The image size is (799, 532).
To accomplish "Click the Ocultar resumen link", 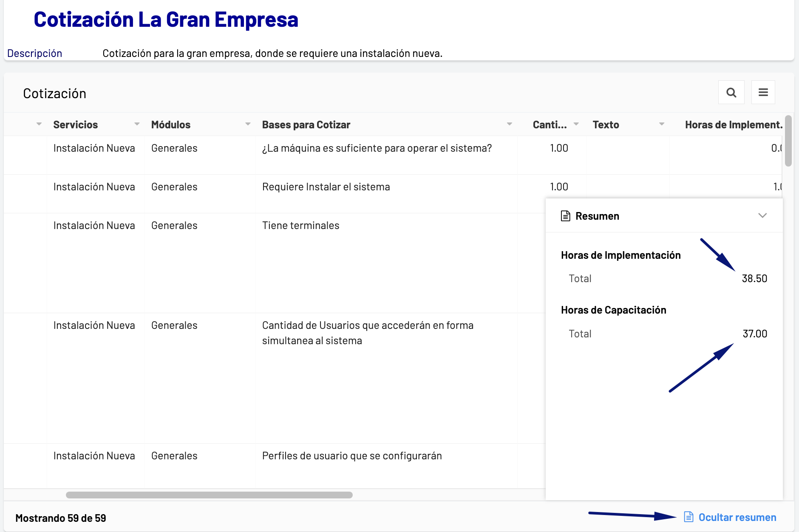I will pyautogui.click(x=737, y=517).
